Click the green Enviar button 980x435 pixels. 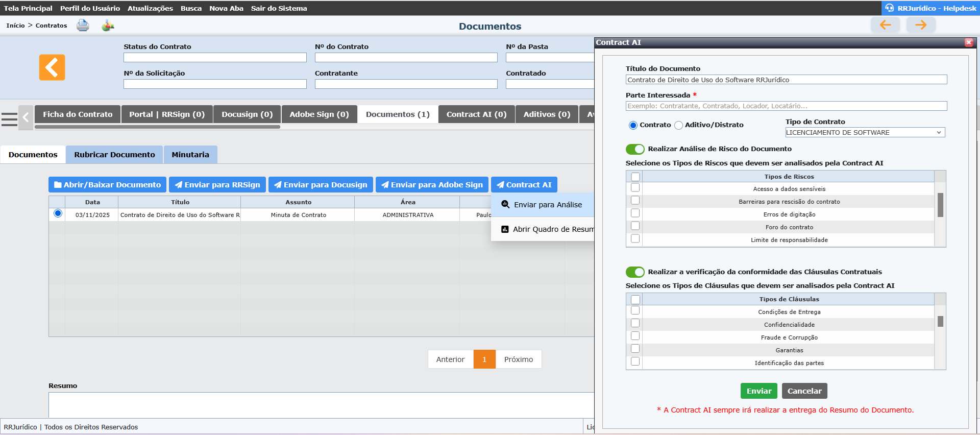pyautogui.click(x=758, y=391)
